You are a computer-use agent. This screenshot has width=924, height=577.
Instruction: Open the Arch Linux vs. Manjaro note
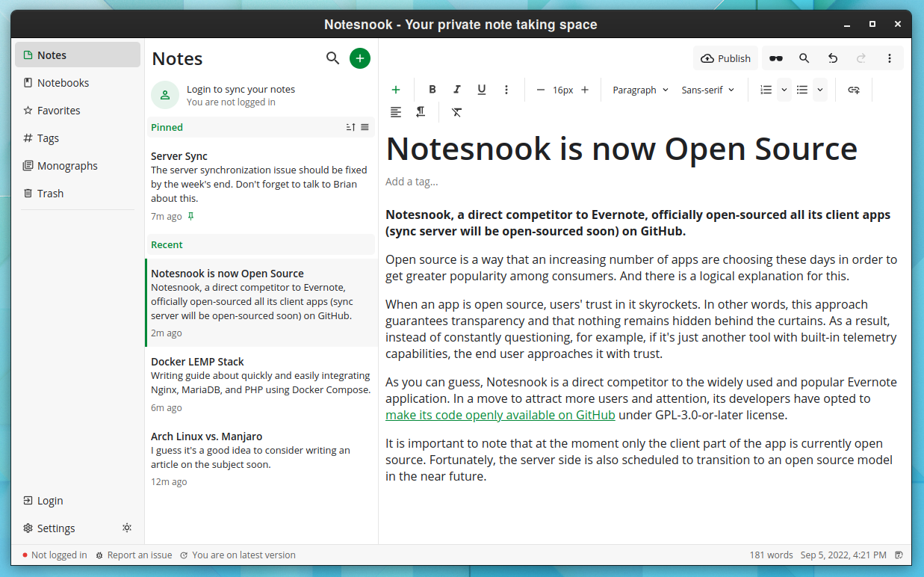[x=260, y=459]
